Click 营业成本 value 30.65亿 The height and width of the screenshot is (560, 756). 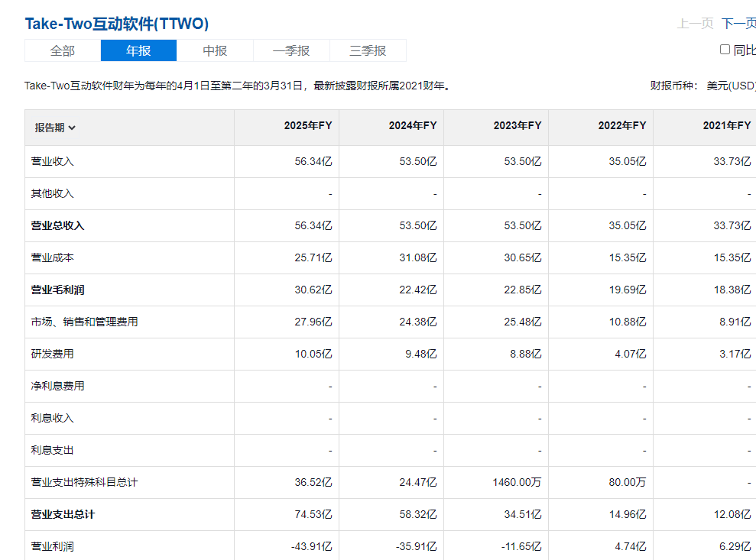523,257
